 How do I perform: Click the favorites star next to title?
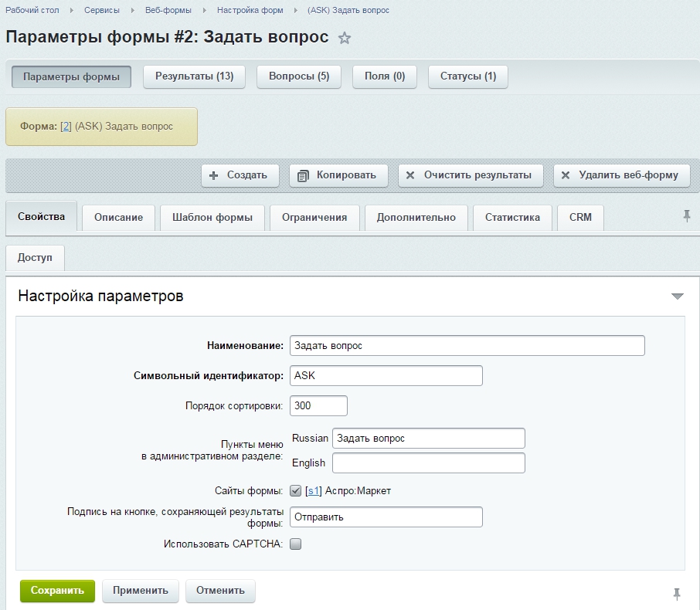click(x=345, y=39)
